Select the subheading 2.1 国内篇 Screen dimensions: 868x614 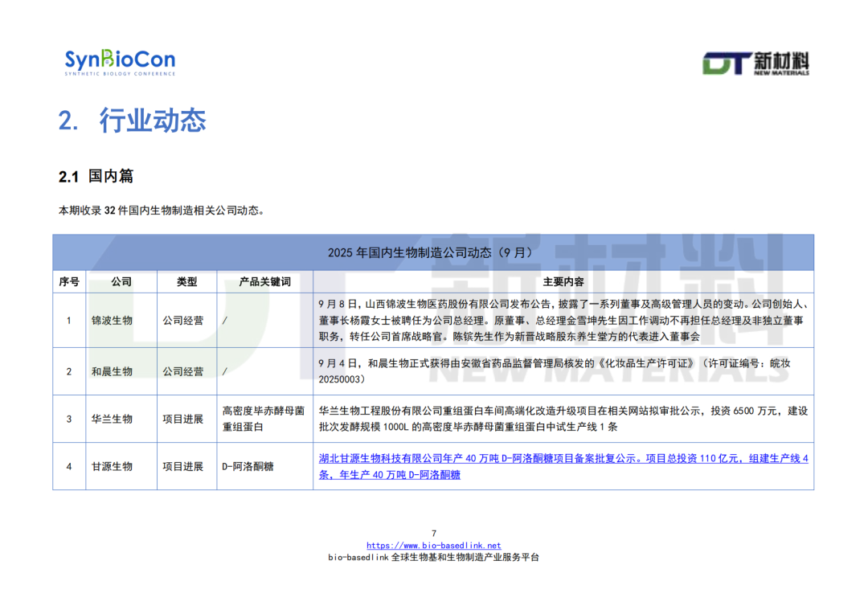click(x=96, y=176)
